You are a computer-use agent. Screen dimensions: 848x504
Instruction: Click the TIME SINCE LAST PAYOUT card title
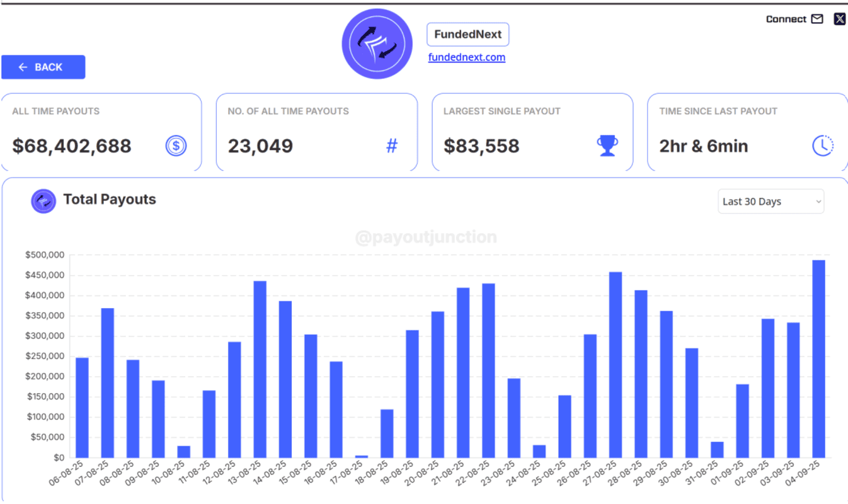coord(718,111)
